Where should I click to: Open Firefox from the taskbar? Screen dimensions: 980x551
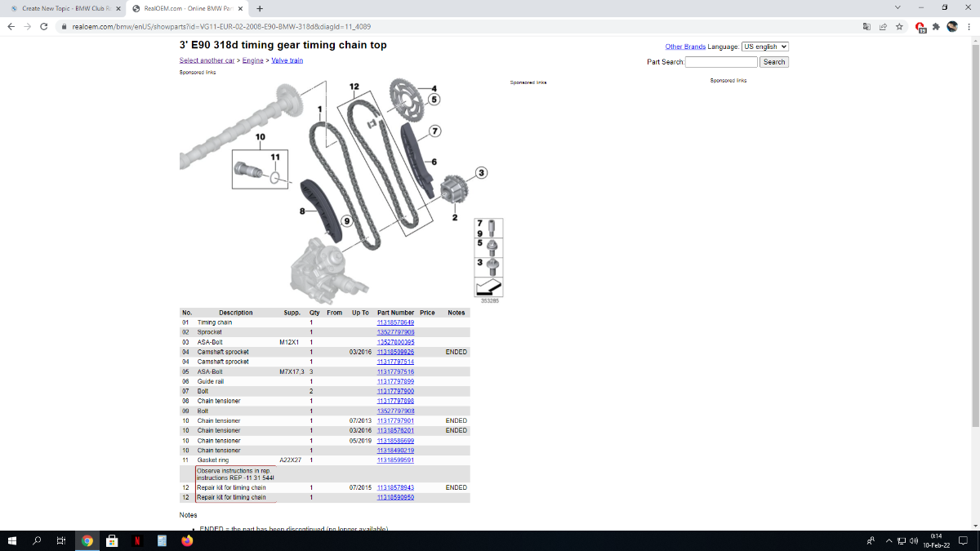[187, 540]
